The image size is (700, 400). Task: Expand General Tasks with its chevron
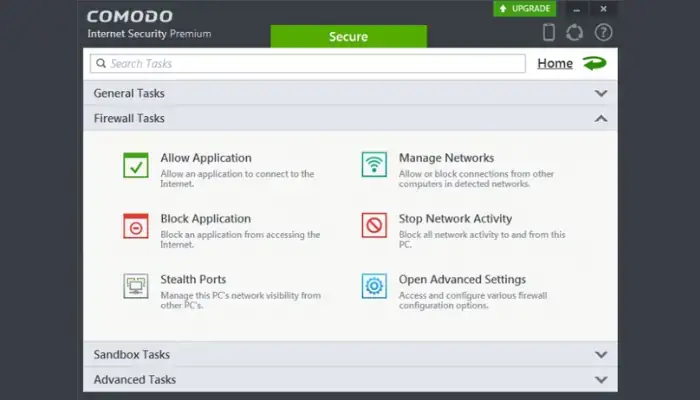pos(601,93)
